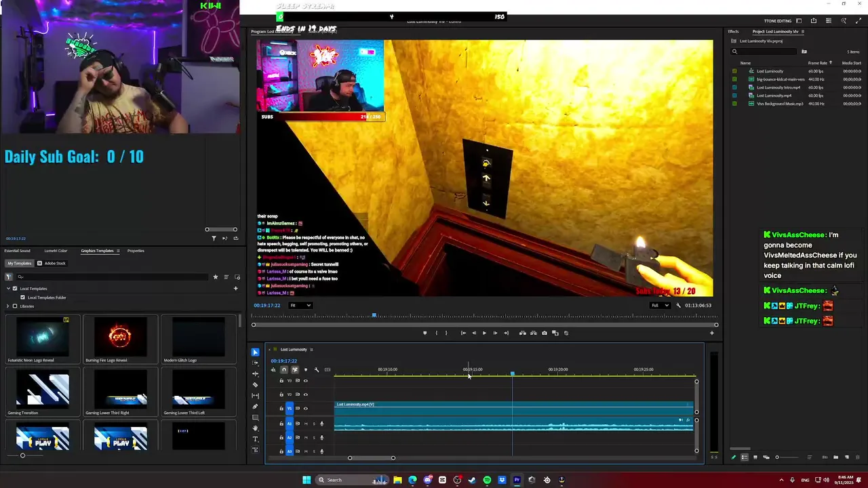Add a marker in the timeline header
The height and width of the screenshot is (488, 868).
click(x=306, y=369)
